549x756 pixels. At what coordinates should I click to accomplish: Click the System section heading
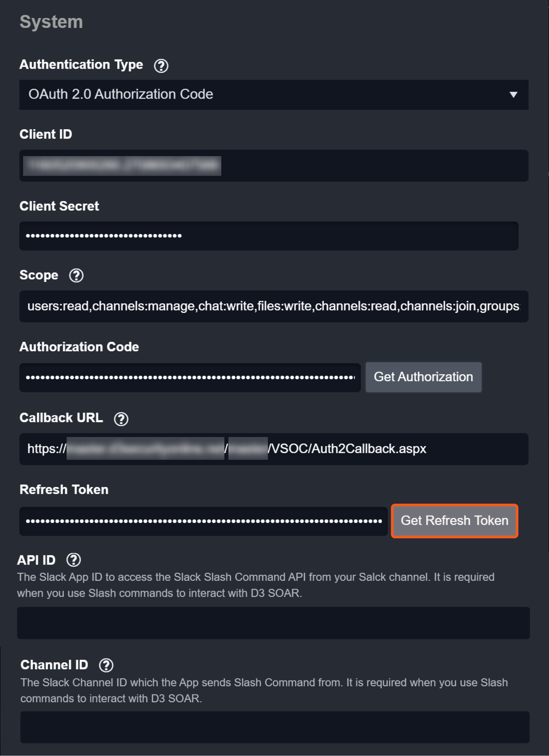(51, 22)
